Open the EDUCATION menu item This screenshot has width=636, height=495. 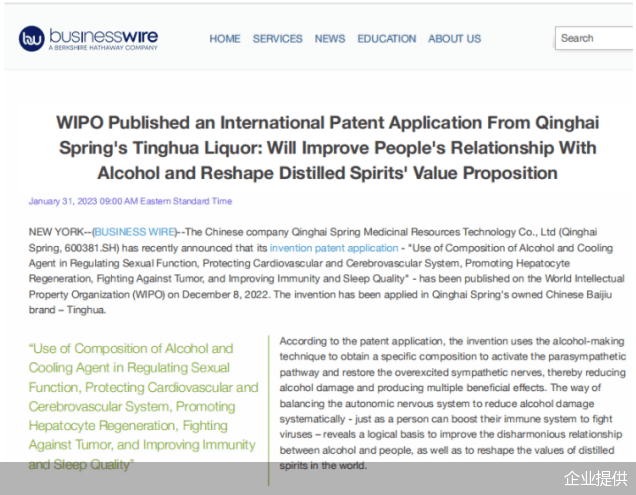(387, 39)
